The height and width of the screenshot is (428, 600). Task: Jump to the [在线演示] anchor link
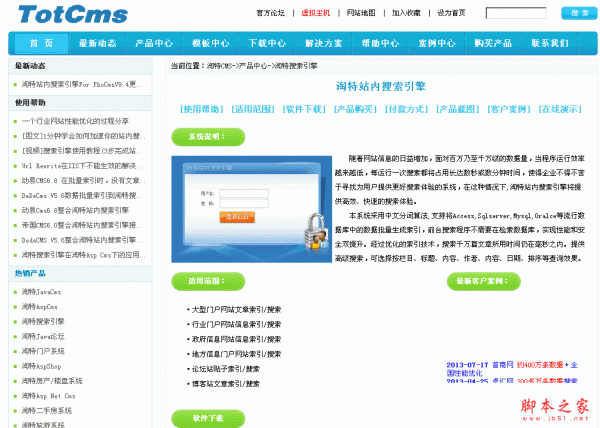[560, 109]
